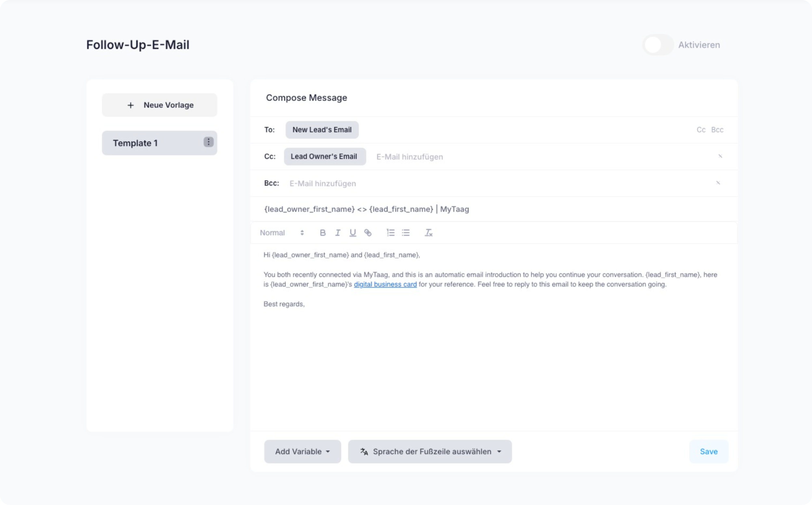
Task: Enable the Aktivieren toggle switch
Action: coord(658,45)
